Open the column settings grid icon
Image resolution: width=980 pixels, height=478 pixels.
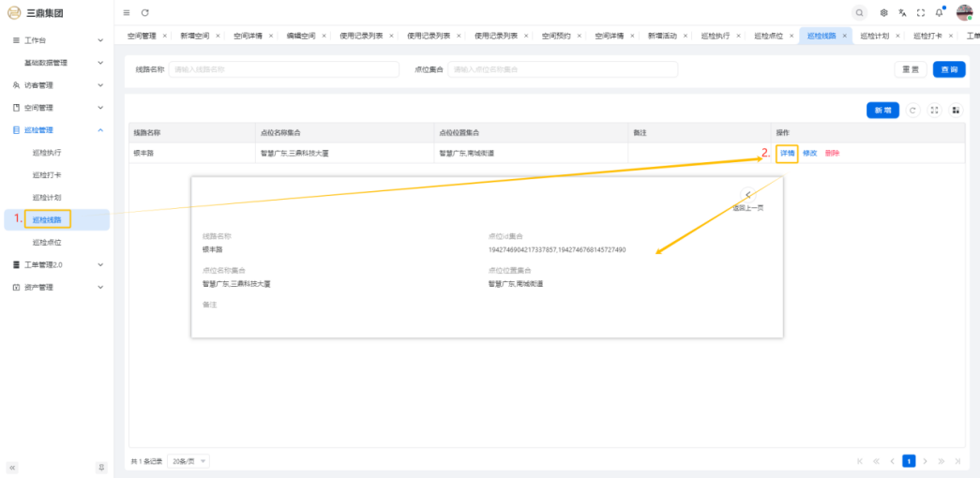coord(956,111)
